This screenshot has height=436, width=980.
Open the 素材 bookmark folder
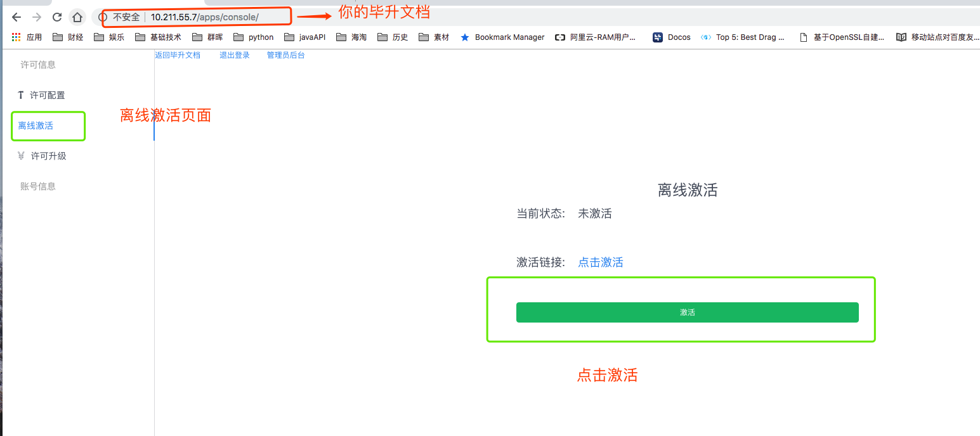coord(434,37)
